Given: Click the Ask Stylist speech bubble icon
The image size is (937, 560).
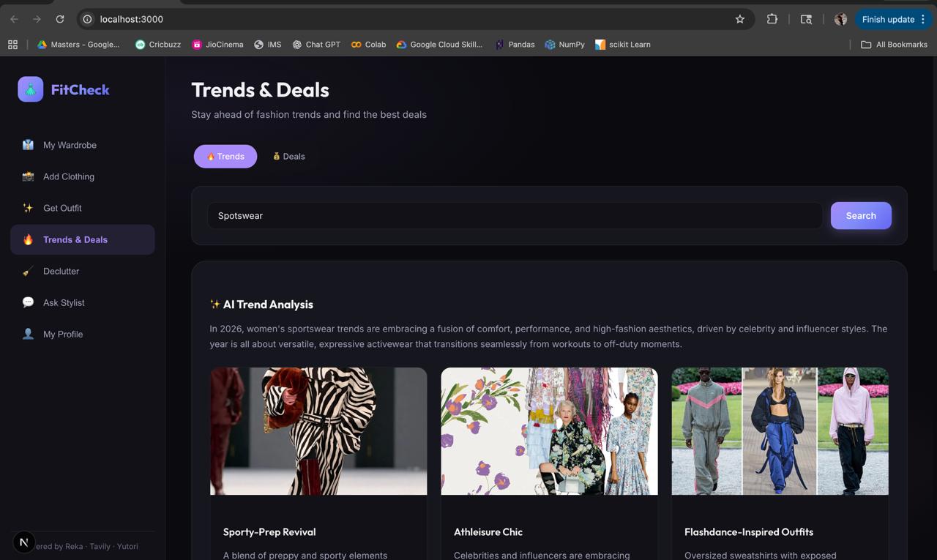Looking at the screenshot, I should tap(28, 302).
